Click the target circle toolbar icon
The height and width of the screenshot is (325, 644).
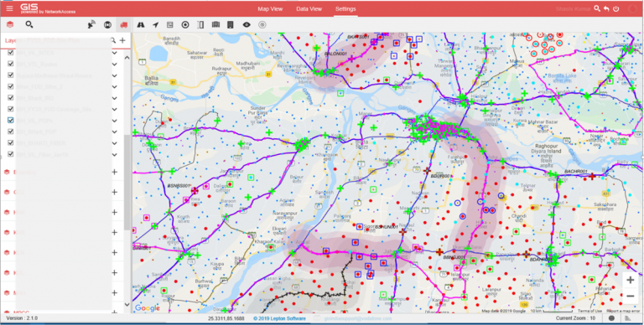tap(185, 25)
